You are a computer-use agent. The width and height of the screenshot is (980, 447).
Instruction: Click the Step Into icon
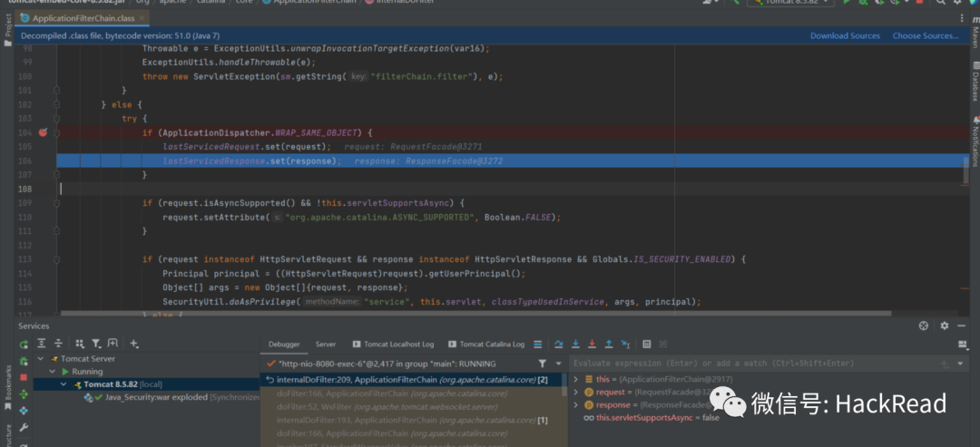pos(575,344)
